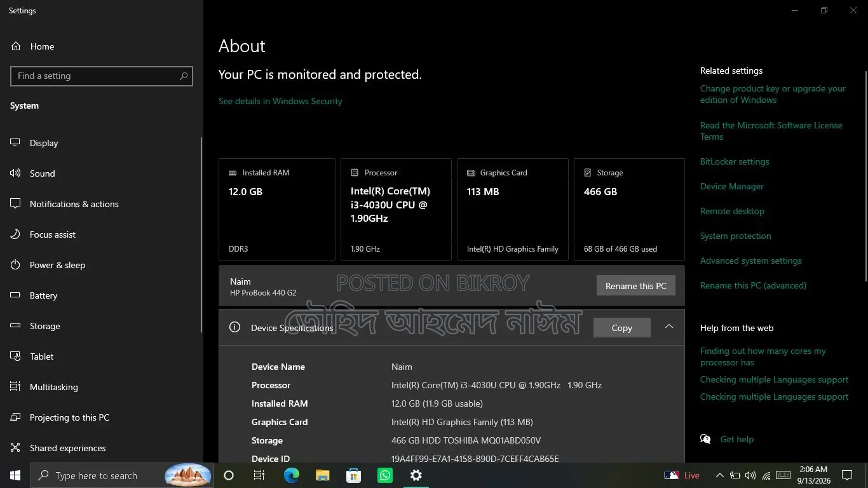Click the Storage card icon
This screenshot has height=488, width=868.
click(588, 173)
